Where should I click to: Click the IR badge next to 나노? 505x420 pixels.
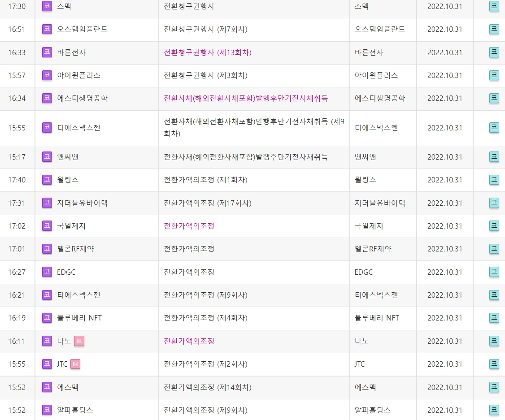coord(79,341)
